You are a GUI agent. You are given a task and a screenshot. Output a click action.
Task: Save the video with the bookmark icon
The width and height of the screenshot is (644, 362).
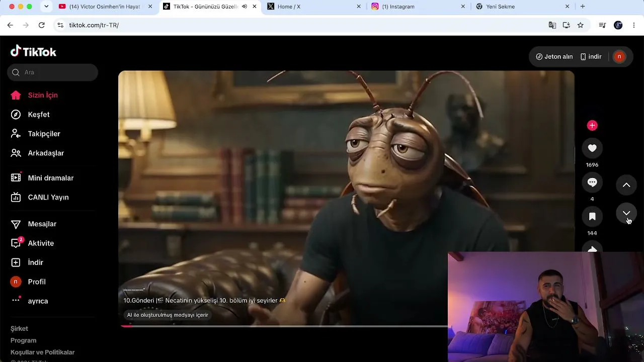(592, 217)
